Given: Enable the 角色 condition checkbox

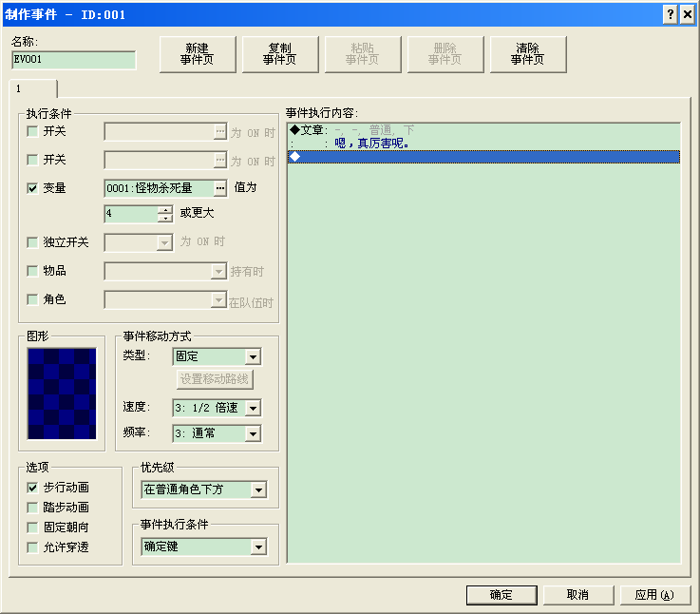Looking at the screenshot, I should coord(32,299).
